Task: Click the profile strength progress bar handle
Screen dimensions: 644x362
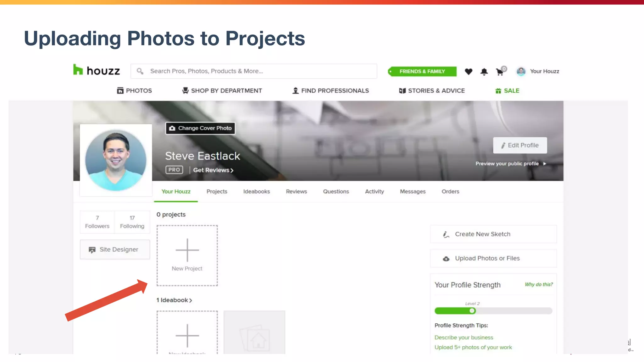Action: tap(472, 311)
